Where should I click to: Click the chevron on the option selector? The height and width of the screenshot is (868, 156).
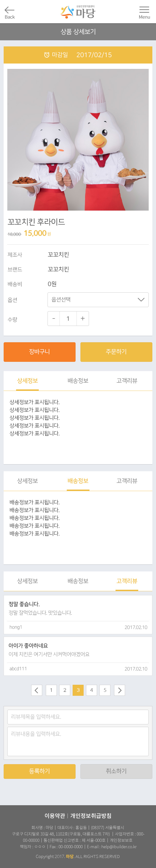point(141,300)
